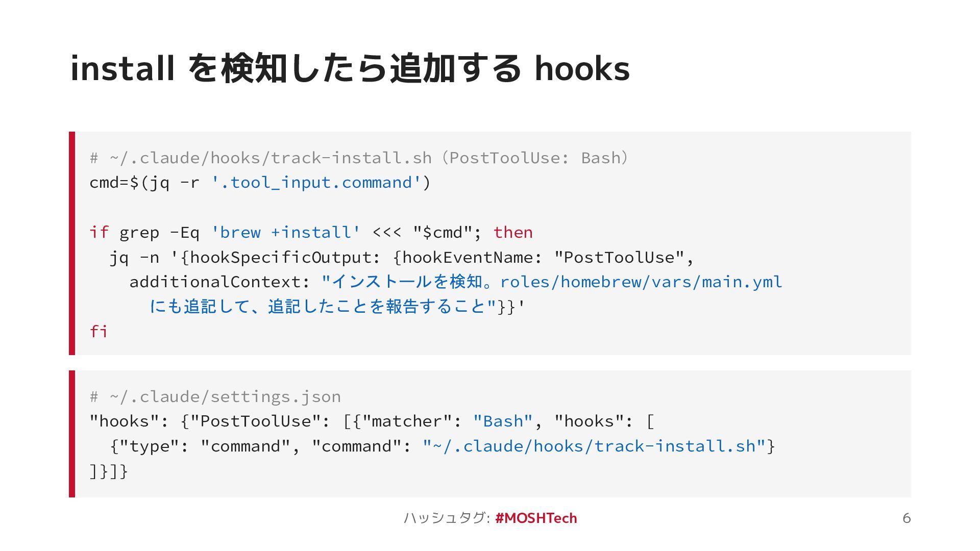Click the "~/.claude/hooks/track-install.sh" command string
This screenshot has height=551, width=980.
[595, 446]
